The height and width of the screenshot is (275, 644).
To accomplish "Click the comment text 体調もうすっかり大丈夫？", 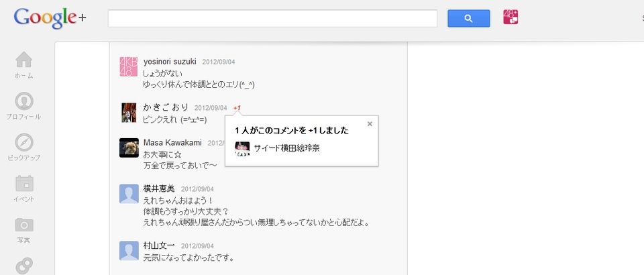I will (x=186, y=212).
